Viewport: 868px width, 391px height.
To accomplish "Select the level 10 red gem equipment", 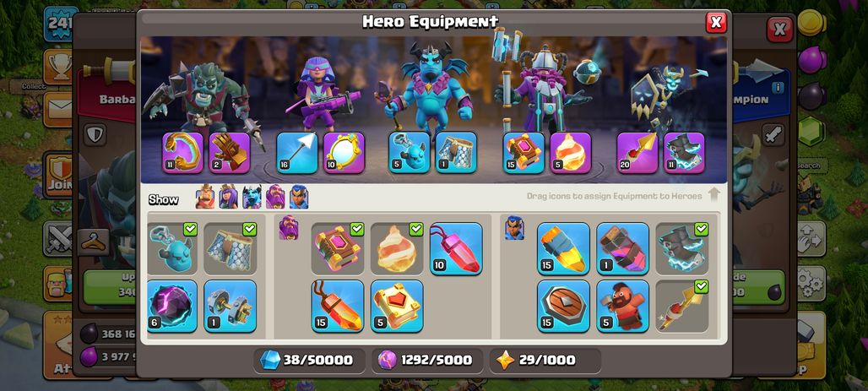I will (456, 248).
